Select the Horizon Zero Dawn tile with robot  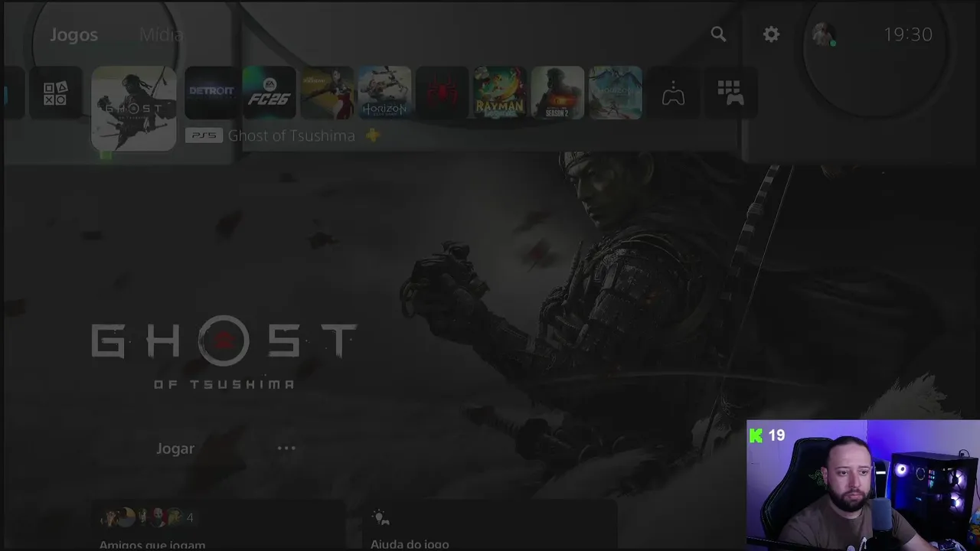click(x=384, y=93)
